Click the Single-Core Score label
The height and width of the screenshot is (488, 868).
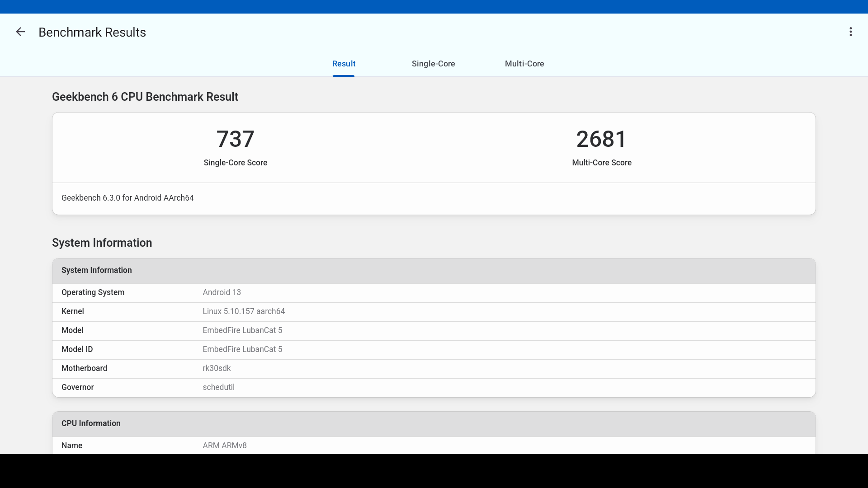coord(235,163)
